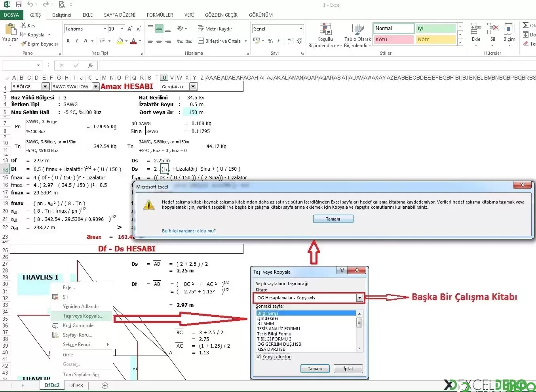Image resolution: width=536 pixels, height=392 pixels.
Task: Toggle underline A formatting
Action: [x=86, y=41]
